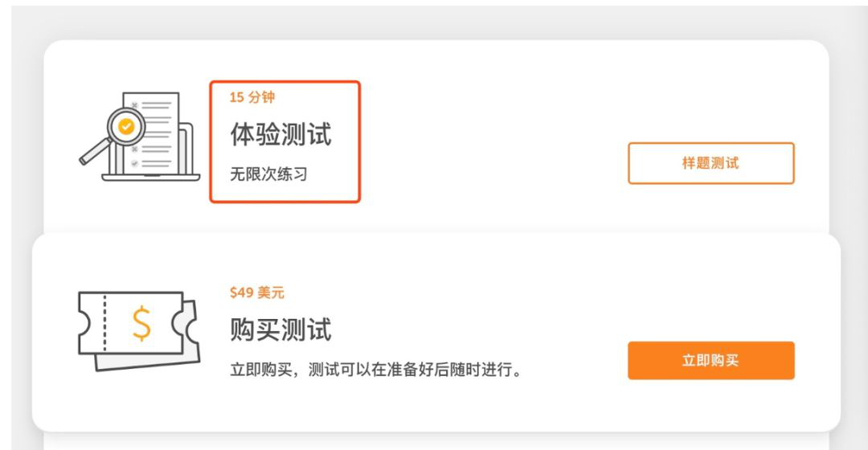Click the 无限次练习 subtitle text
This screenshot has height=450, width=868.
[x=268, y=174]
